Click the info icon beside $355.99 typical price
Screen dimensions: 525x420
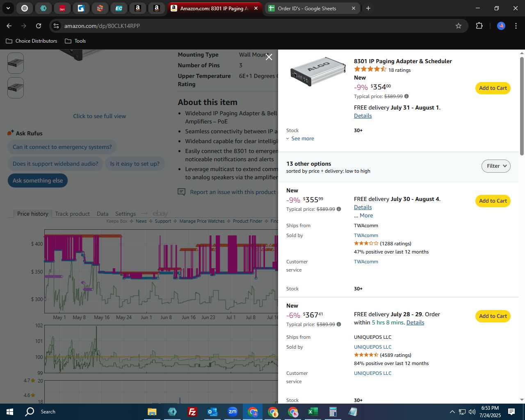[x=339, y=209]
